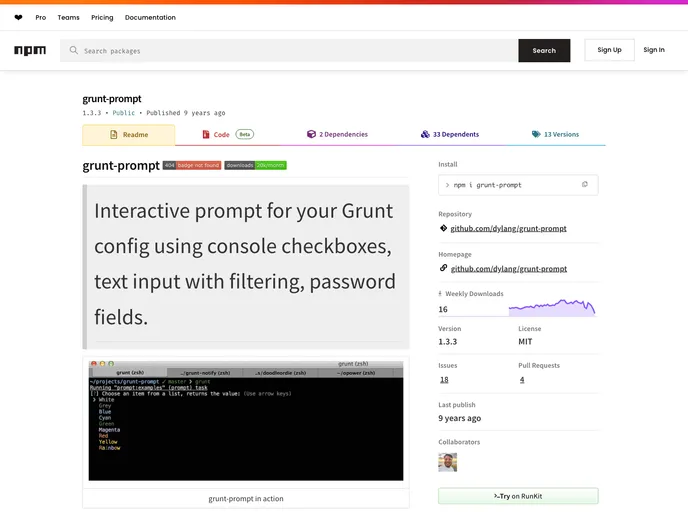Open the 33 Dependents tab
The width and height of the screenshot is (688, 512).
coord(450,134)
